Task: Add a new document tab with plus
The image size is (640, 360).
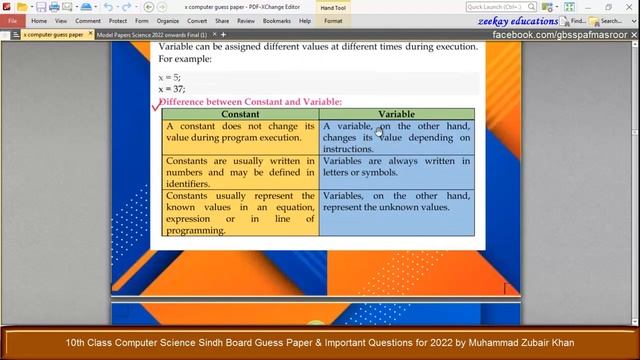Action: point(223,35)
